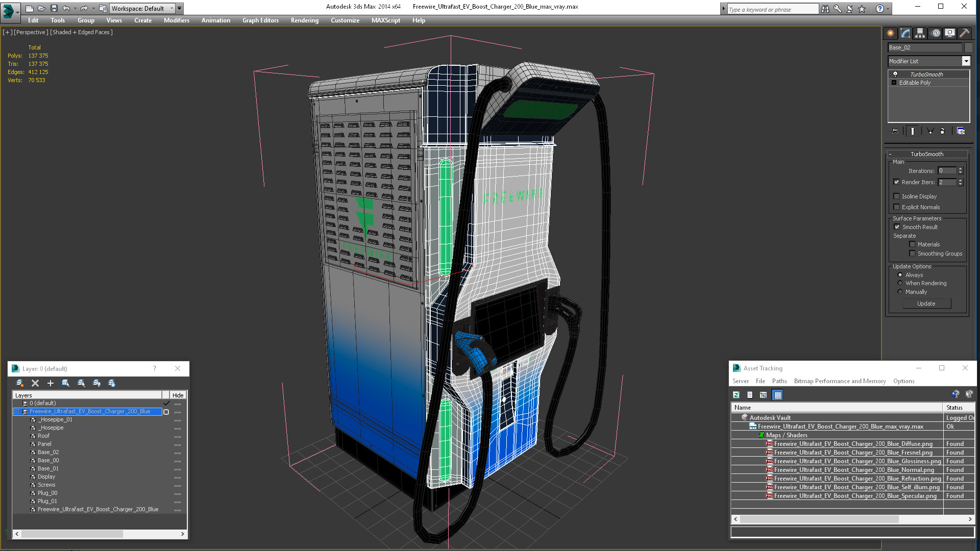Click the Perspective viewport label

tap(31, 32)
